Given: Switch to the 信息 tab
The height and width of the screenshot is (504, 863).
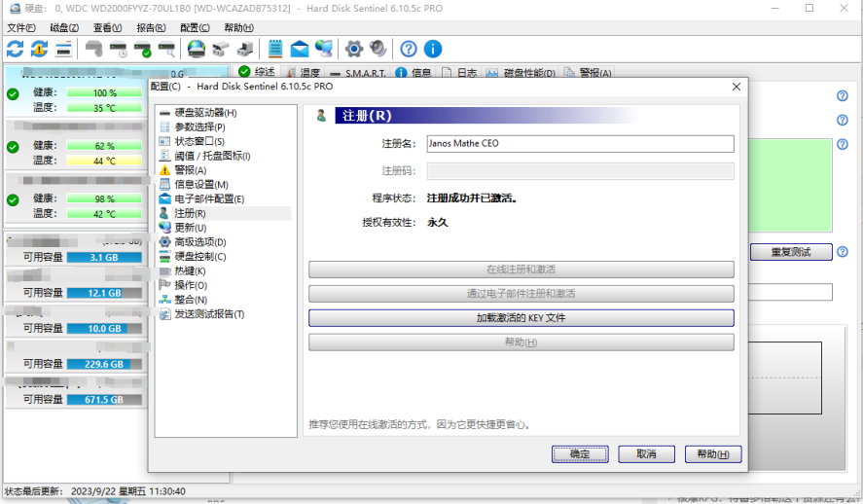Looking at the screenshot, I should (x=414, y=73).
